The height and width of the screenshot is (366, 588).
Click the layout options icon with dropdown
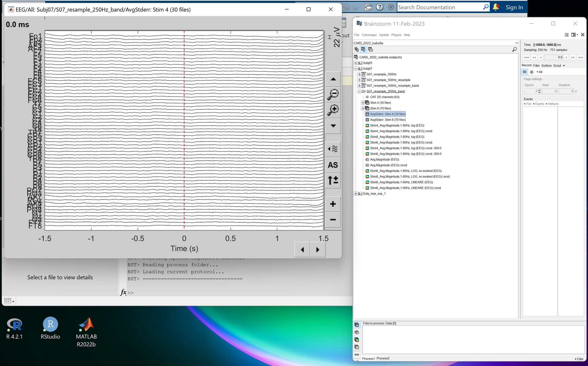pyautogui.click(x=575, y=35)
